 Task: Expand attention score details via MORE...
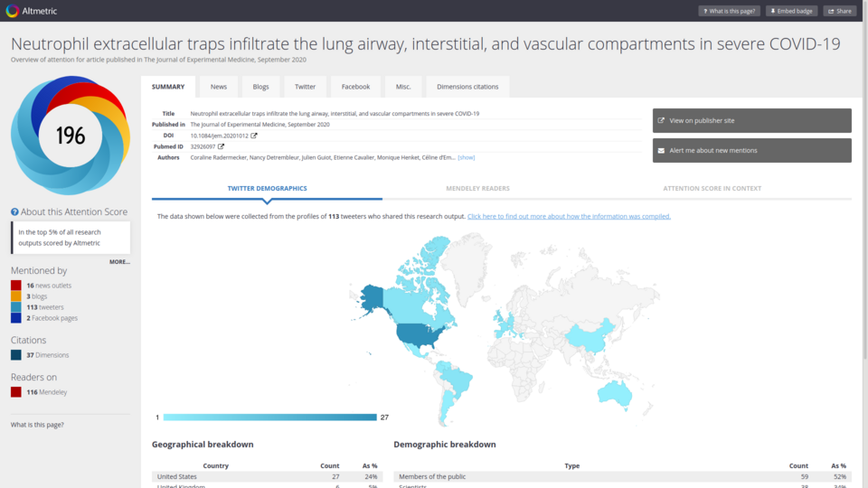[119, 262]
